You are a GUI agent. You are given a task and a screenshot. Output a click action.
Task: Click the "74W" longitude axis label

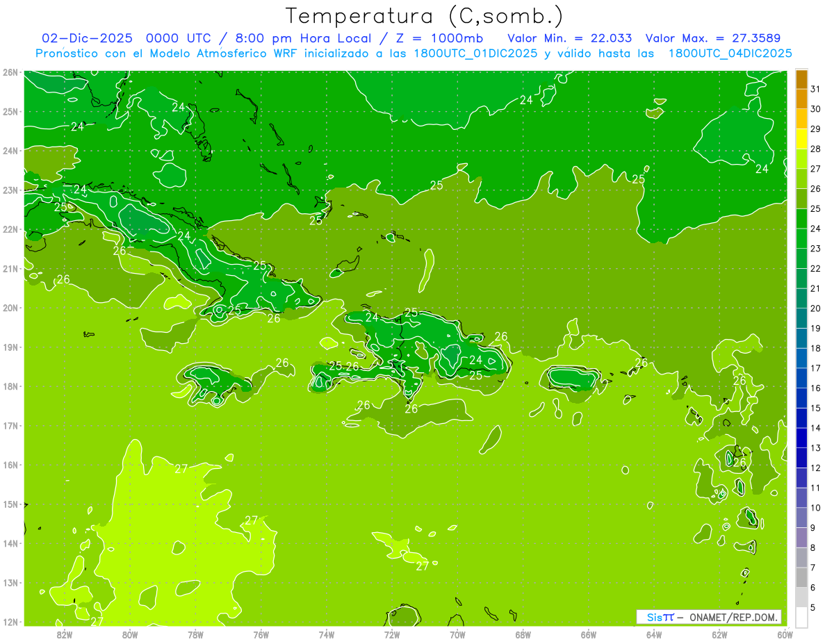click(327, 634)
